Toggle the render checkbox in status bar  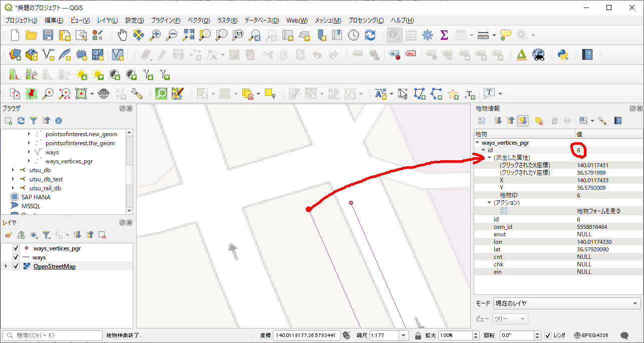point(548,335)
